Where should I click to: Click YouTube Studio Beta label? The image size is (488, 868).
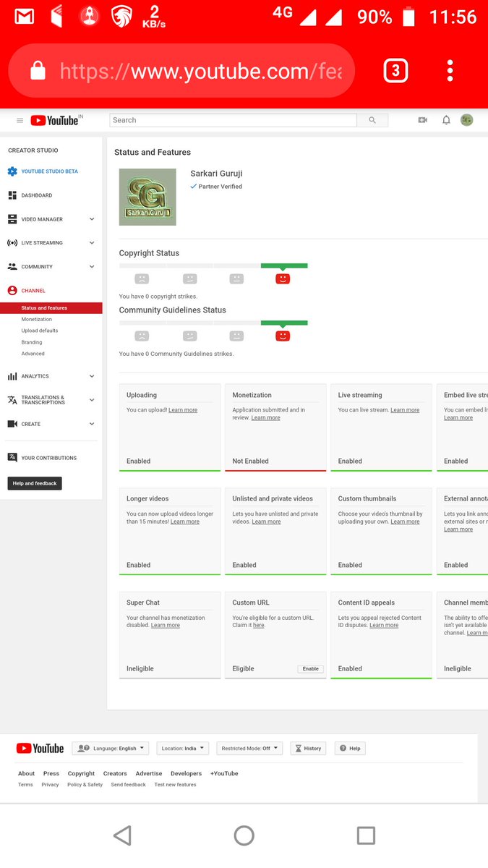tap(50, 171)
